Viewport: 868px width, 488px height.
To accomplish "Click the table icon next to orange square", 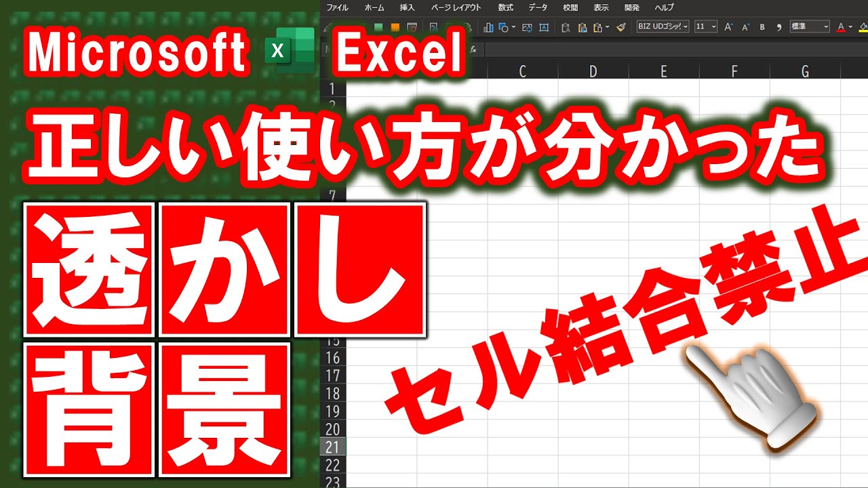I will [412, 27].
